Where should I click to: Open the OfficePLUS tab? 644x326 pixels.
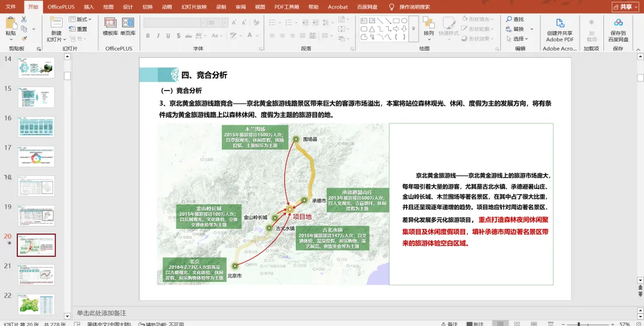[61, 7]
